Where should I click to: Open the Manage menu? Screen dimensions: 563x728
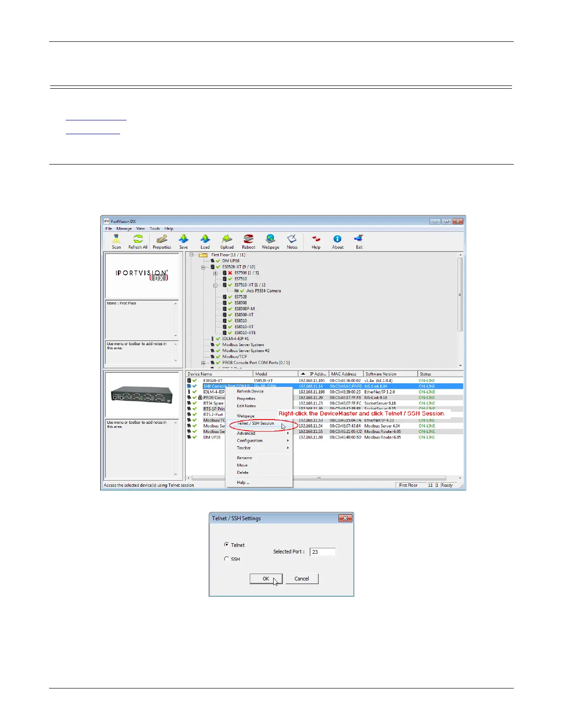[x=124, y=228]
